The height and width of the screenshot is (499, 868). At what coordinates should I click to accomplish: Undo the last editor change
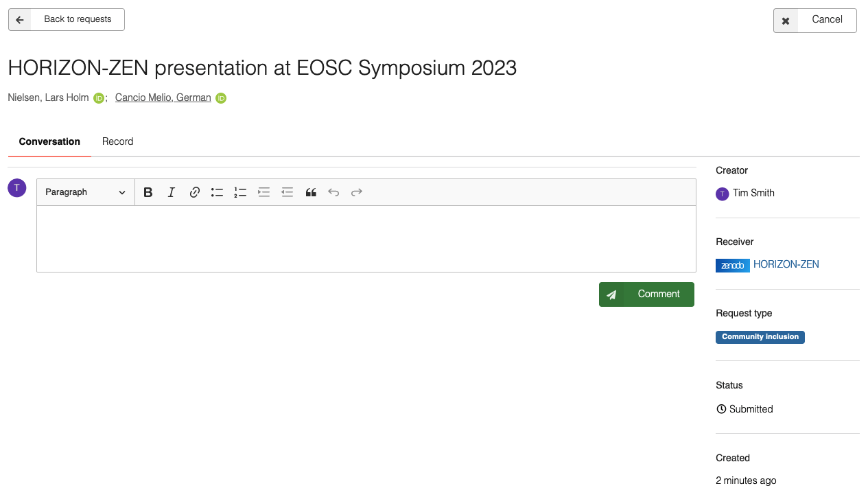(333, 192)
